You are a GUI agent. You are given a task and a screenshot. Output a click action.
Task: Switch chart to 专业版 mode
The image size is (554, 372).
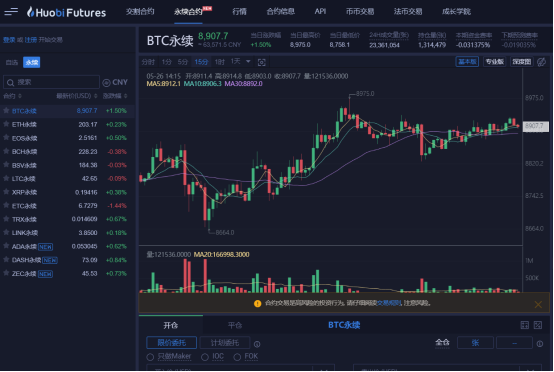[x=494, y=62]
